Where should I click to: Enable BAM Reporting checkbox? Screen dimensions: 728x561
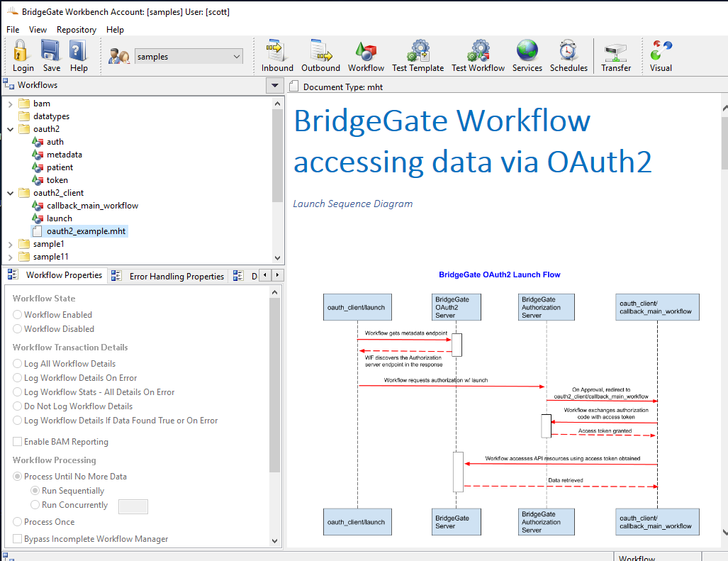tap(18, 442)
